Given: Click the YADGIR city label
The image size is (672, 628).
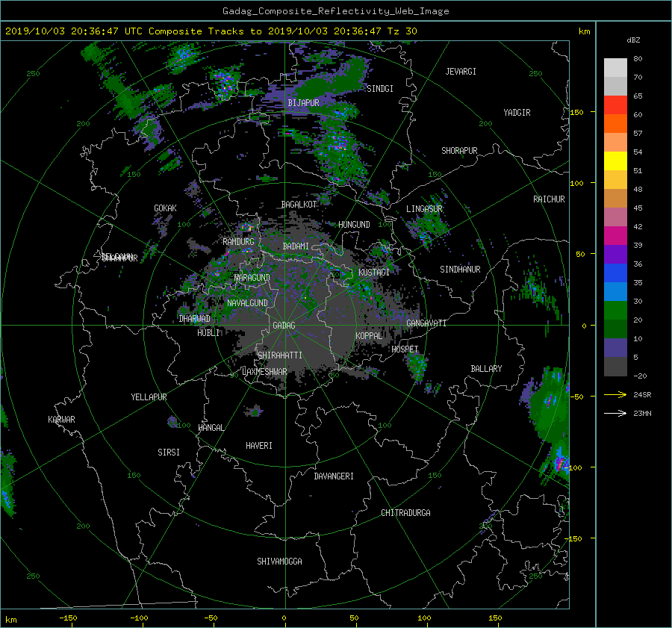Looking at the screenshot, I should pos(517,113).
